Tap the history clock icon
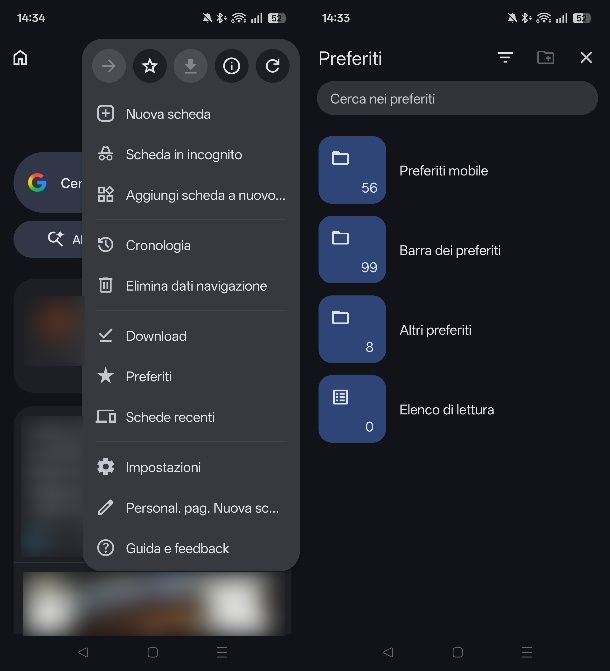610x671 pixels. (105, 245)
